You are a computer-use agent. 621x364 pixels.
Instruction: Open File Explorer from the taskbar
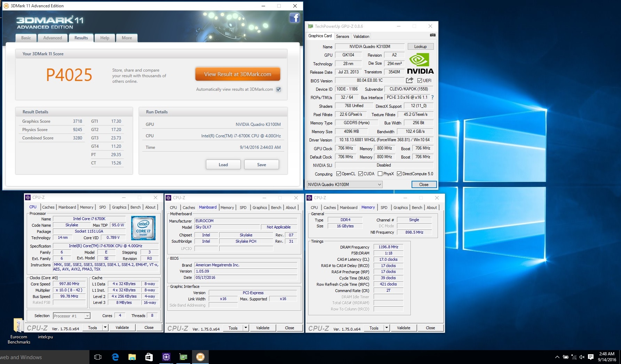click(132, 357)
